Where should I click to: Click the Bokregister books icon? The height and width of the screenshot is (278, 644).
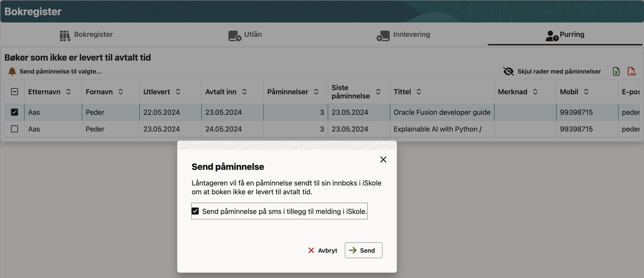point(65,35)
